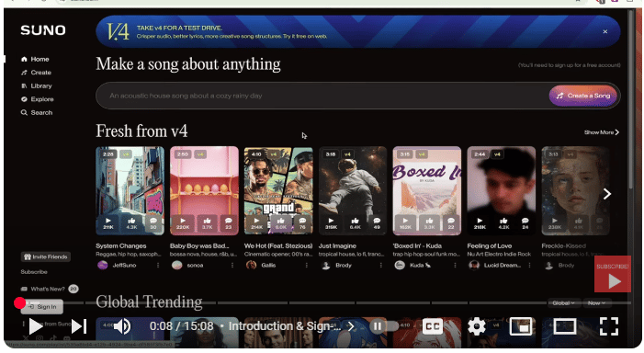Open more options for Just Imagine

[380, 266]
